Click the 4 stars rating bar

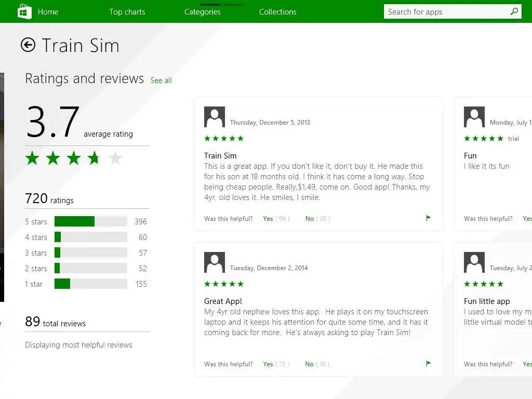tap(90, 237)
